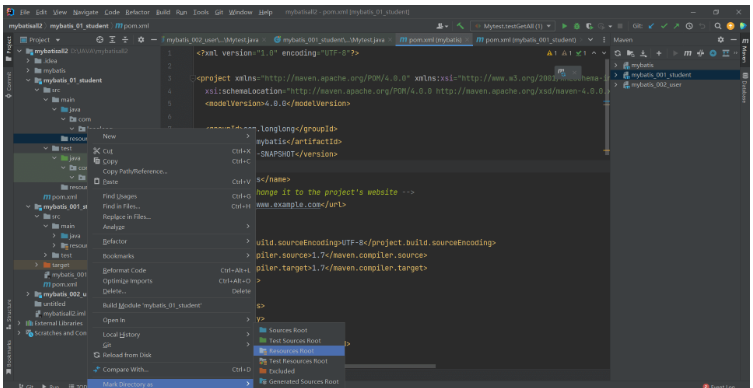Open Project panel options gear
This screenshot has width=753, height=388.
click(x=141, y=40)
